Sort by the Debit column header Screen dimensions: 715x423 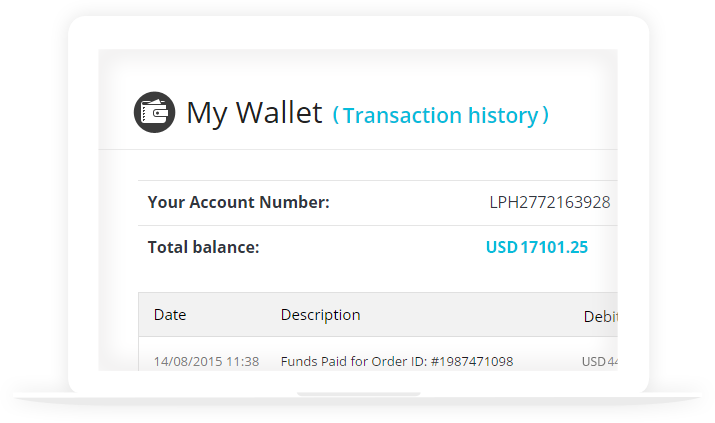tap(601, 316)
